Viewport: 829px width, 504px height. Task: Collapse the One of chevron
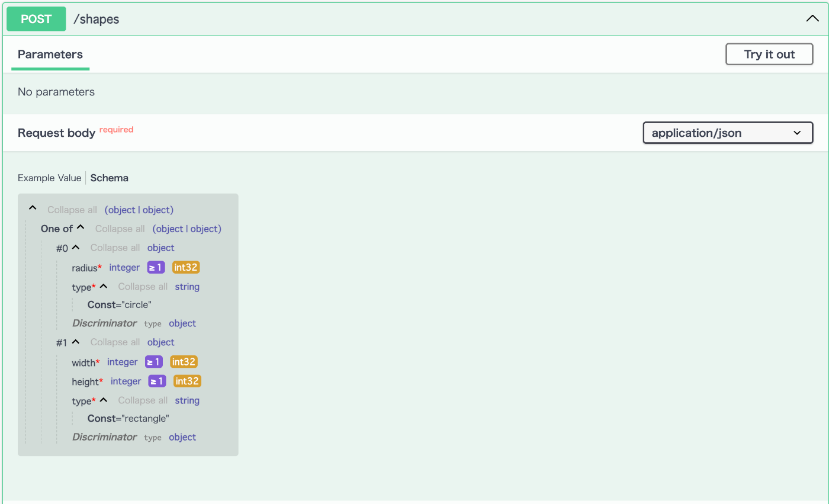(x=81, y=227)
